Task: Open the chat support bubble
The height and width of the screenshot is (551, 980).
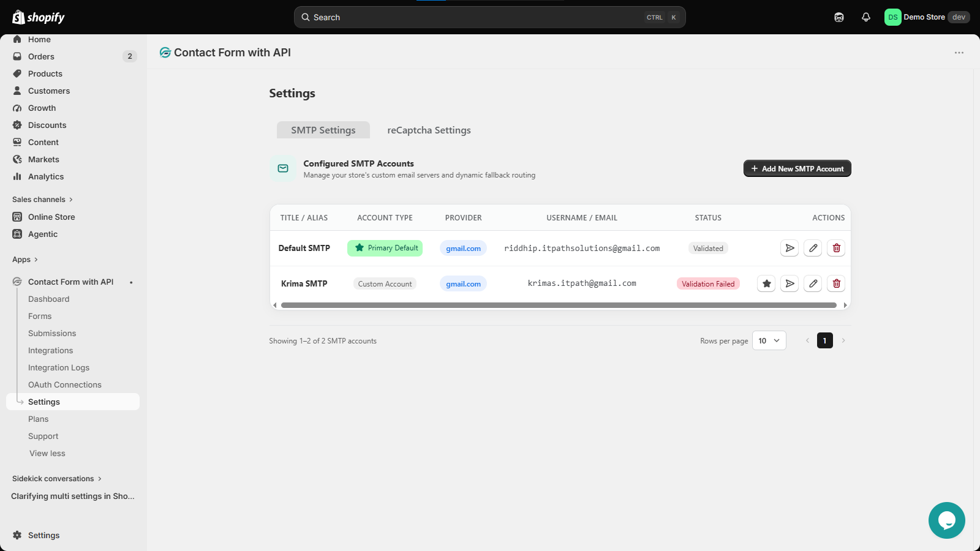Action: (947, 520)
